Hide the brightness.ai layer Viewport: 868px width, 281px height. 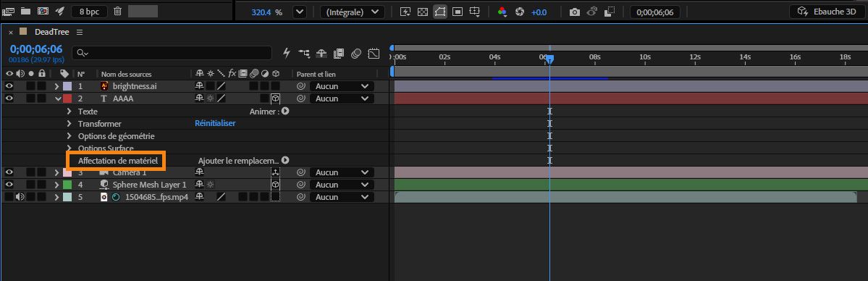(9, 86)
